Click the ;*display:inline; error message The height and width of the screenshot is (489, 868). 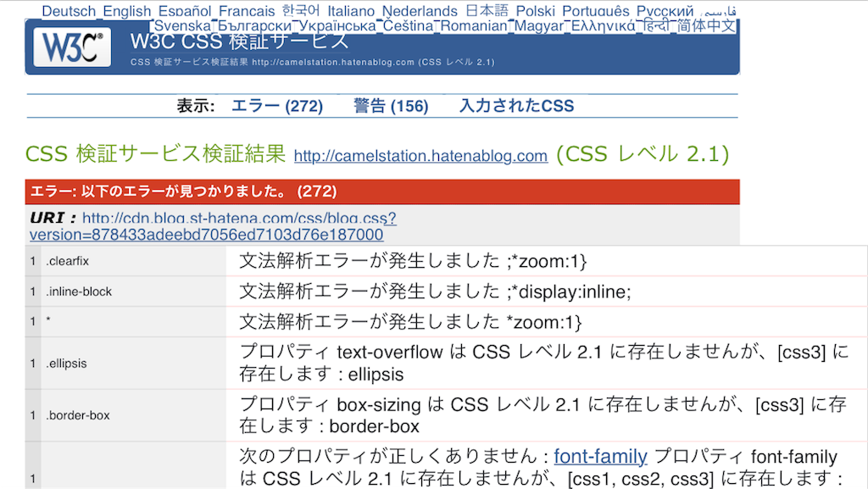435,292
